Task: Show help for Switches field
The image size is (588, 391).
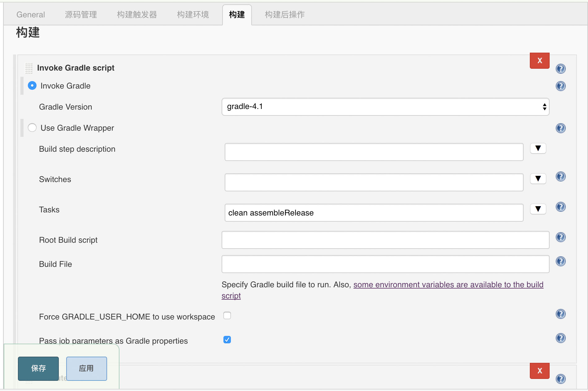Action: (560, 176)
